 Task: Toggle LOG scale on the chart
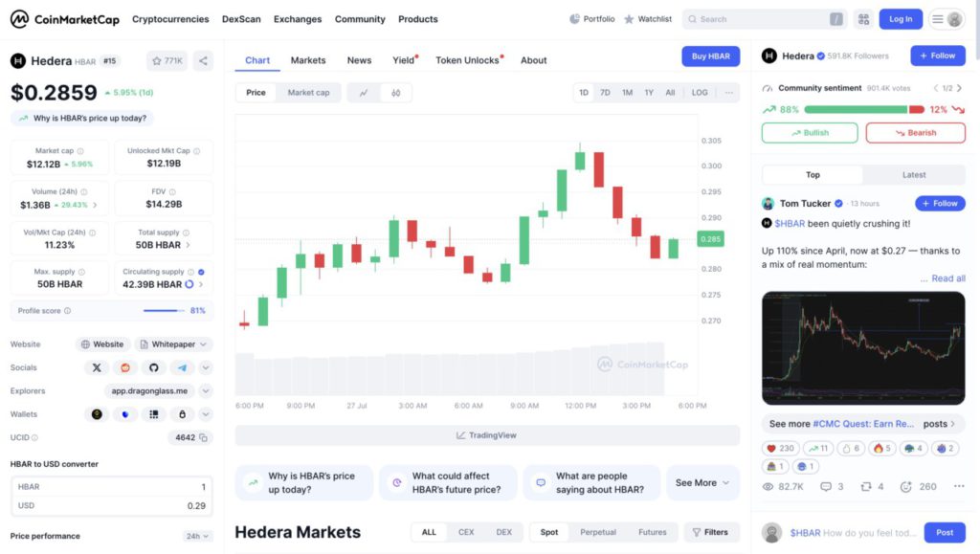700,93
